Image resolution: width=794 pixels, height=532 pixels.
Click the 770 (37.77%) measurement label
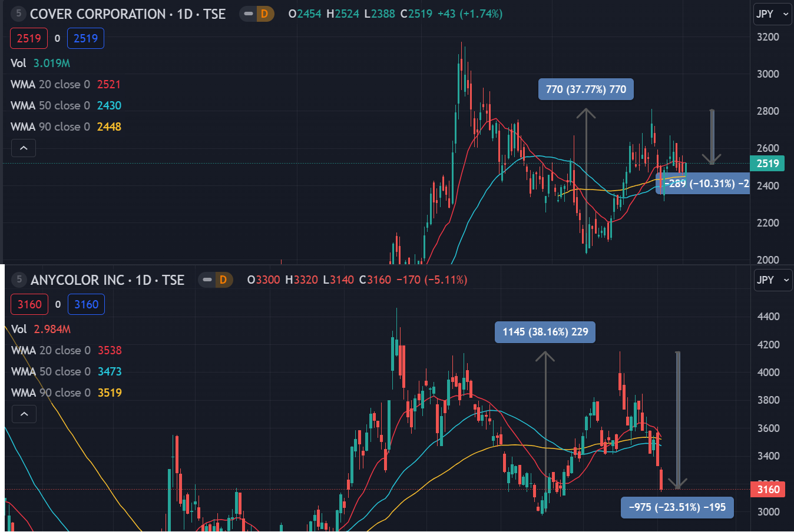pyautogui.click(x=586, y=89)
